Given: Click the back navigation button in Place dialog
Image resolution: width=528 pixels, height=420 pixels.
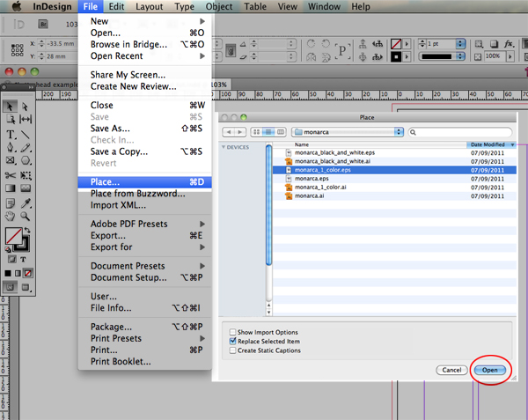Looking at the screenshot, I should pos(228,132).
